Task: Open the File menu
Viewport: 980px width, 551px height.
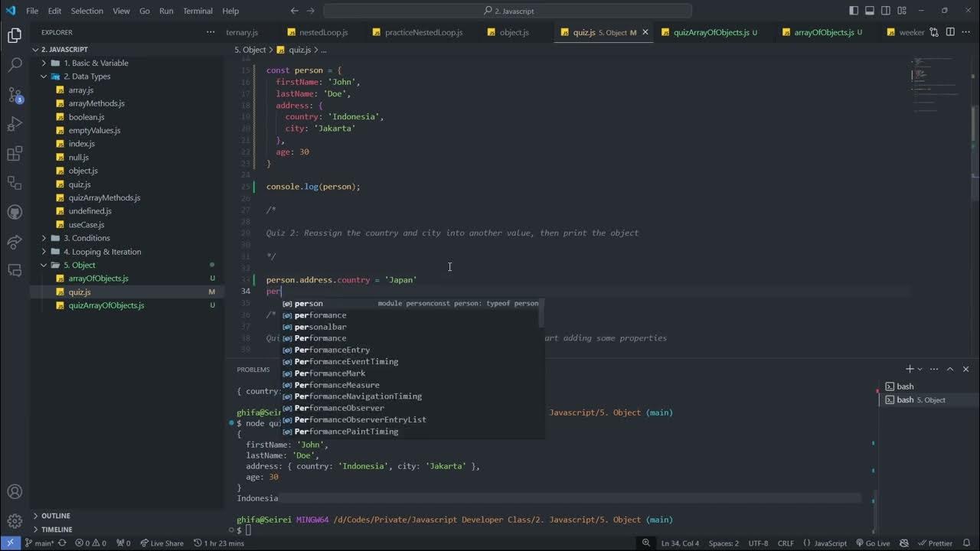Action: click(32, 11)
